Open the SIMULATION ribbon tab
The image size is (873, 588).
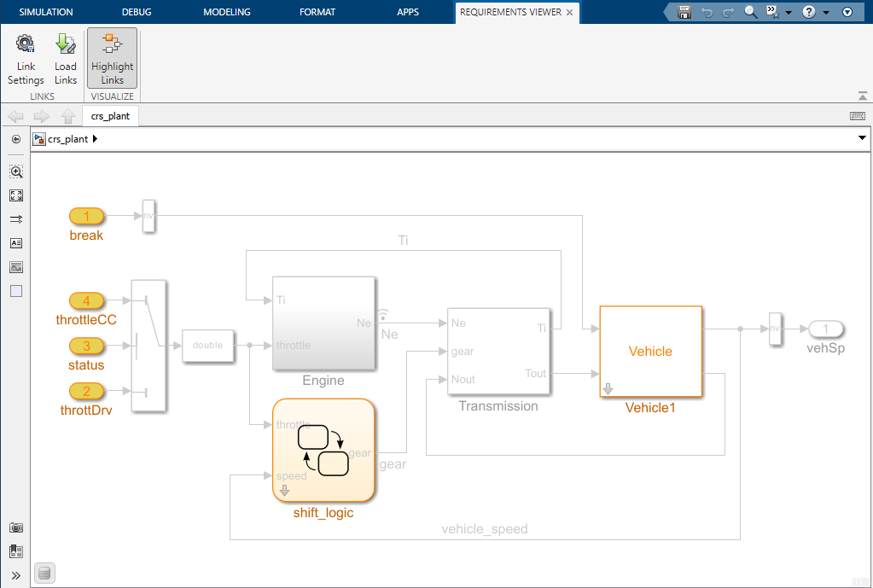click(46, 12)
